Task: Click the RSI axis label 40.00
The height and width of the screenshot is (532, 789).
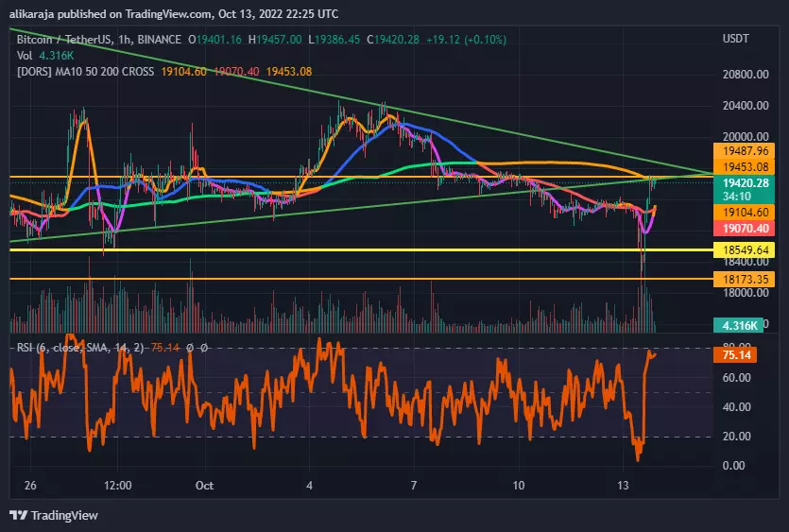Action: (736, 406)
